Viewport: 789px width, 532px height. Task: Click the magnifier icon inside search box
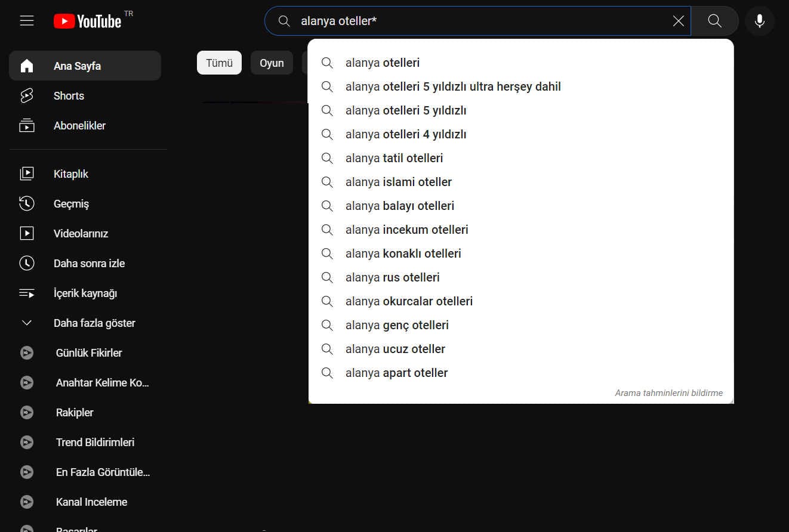pos(284,21)
